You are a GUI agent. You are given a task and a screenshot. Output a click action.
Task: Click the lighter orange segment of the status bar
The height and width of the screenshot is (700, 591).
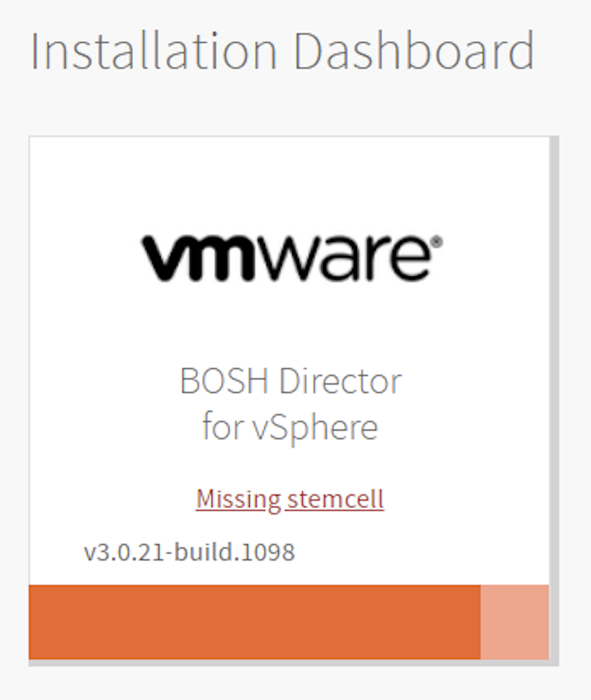[516, 622]
